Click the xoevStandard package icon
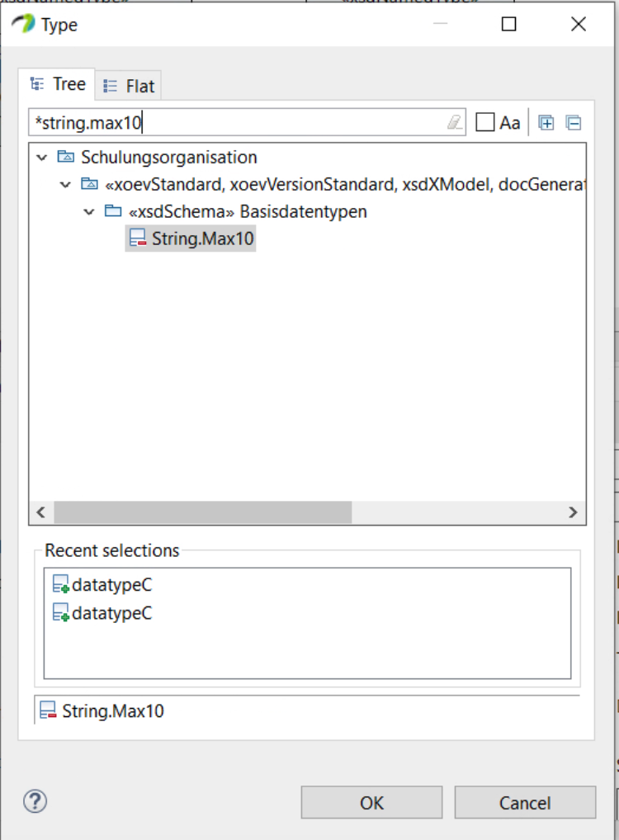 coord(89,184)
